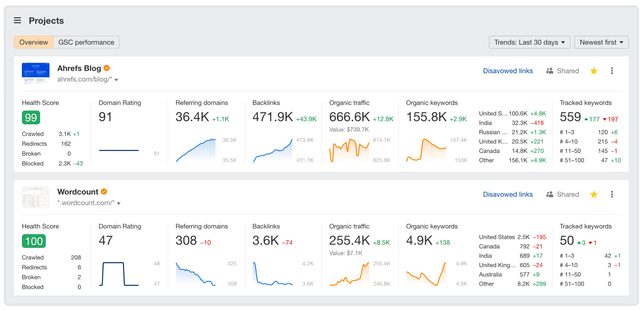Select the Overview toggle option
The height and width of the screenshot is (310, 644).
click(x=33, y=42)
